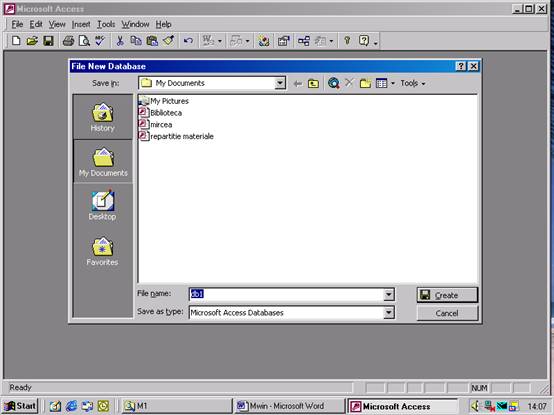
Task: Click the Open Database toolbar icon
Action: 32,41
